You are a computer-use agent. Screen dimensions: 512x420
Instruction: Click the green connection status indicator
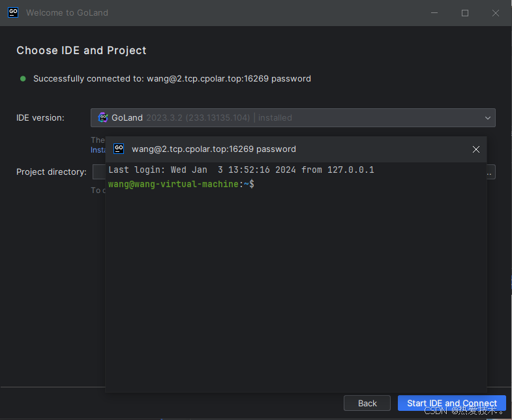tap(23, 79)
